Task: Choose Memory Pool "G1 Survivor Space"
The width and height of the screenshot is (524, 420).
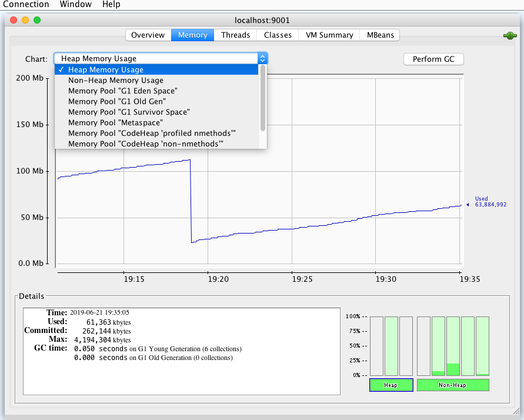Action: 129,112
